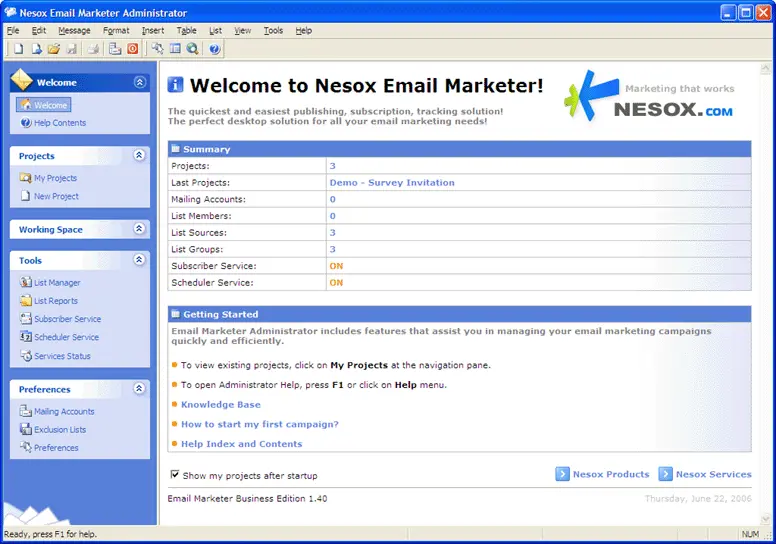Open Scheduler Service in the sidebar

coord(66,337)
